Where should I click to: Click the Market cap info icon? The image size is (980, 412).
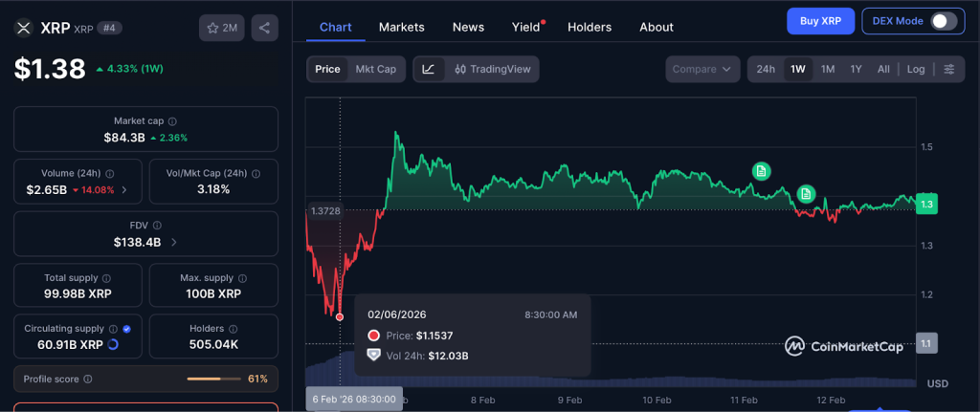click(x=172, y=121)
